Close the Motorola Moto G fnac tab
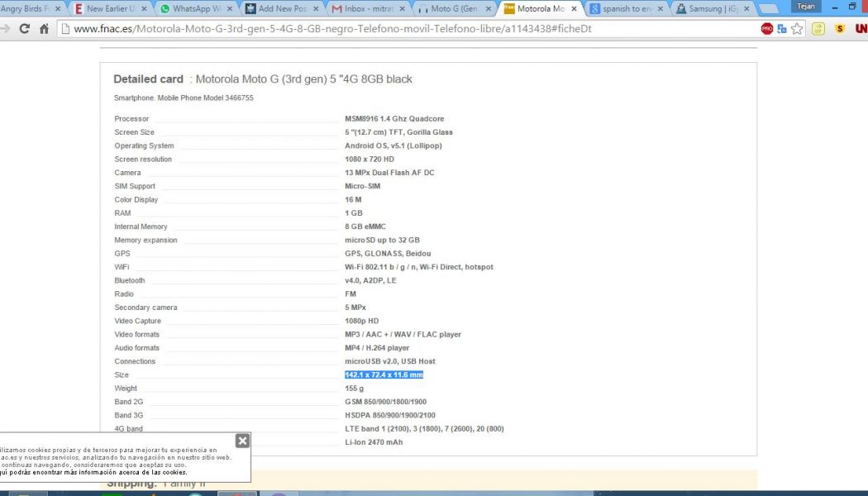The width and height of the screenshot is (868, 496). click(574, 9)
